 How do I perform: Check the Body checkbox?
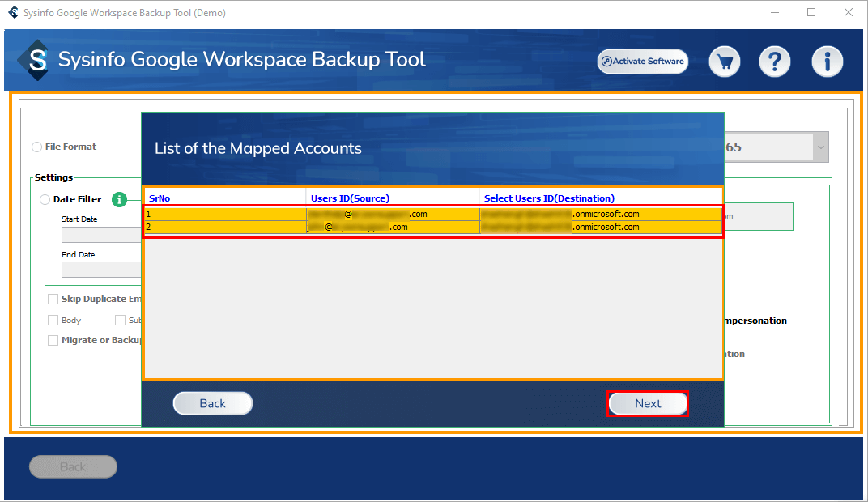tap(53, 321)
